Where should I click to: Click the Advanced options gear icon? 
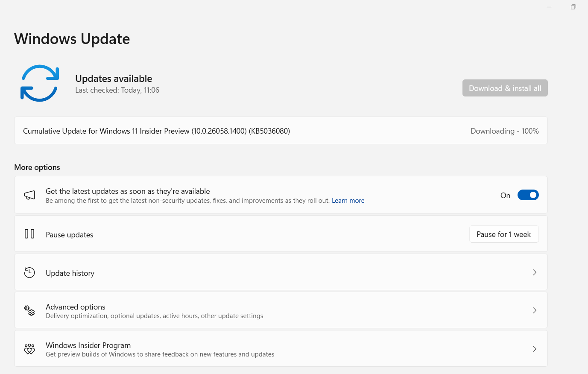29,310
